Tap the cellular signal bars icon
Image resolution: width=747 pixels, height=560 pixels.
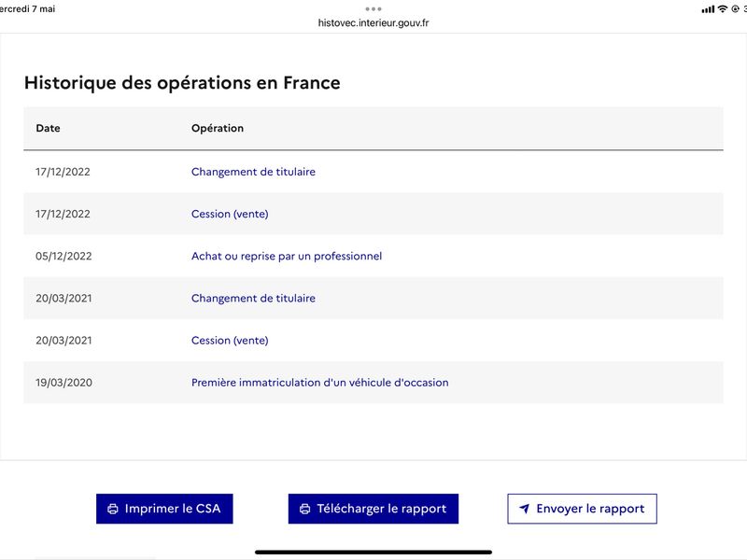[x=708, y=9]
